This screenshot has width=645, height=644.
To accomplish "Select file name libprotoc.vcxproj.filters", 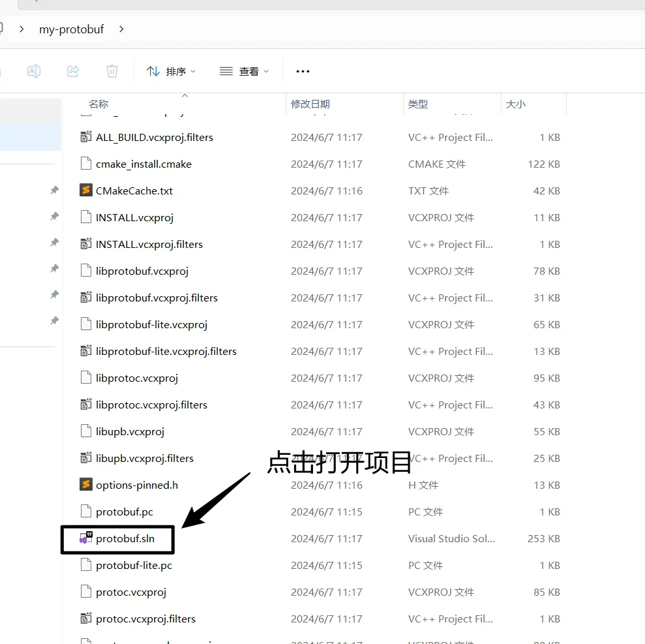I will (x=151, y=405).
